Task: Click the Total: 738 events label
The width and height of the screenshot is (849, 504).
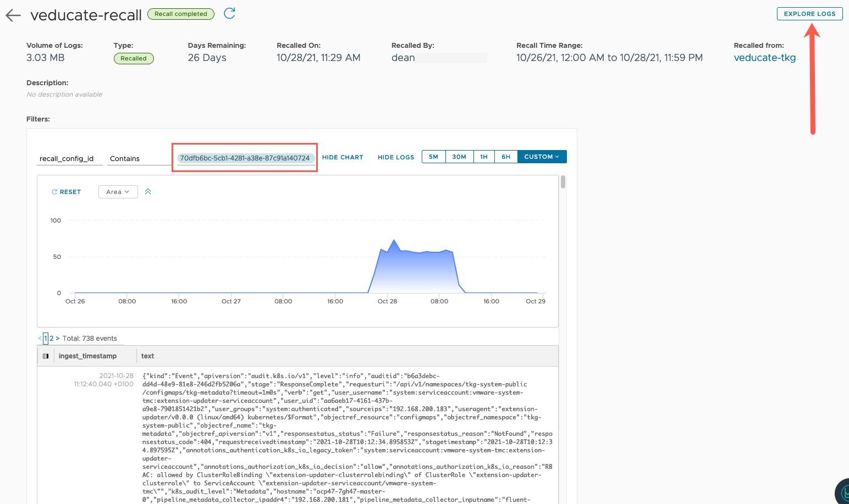Action: click(90, 339)
